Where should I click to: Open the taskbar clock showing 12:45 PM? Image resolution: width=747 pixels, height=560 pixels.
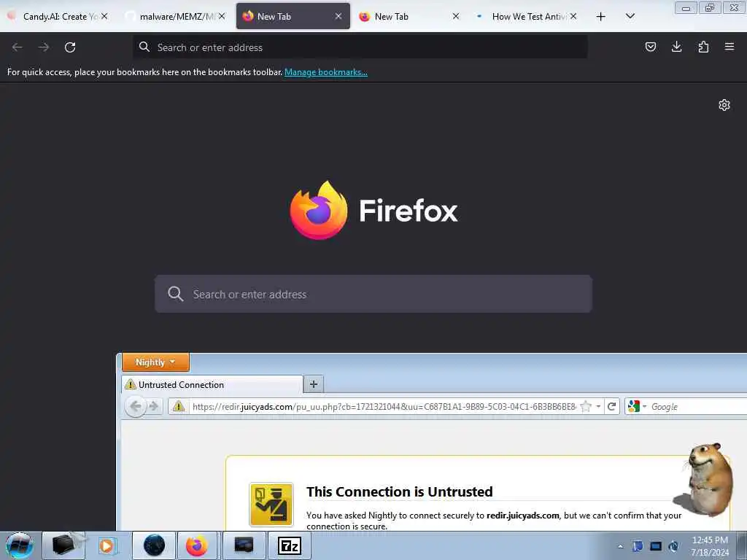tap(710, 546)
